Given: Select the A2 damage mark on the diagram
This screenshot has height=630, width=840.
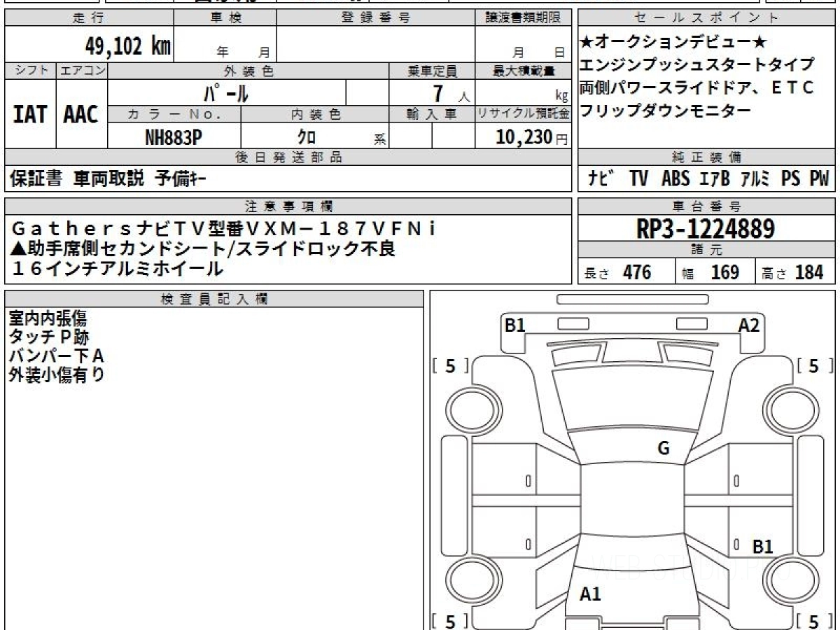Looking at the screenshot, I should click(x=749, y=325).
